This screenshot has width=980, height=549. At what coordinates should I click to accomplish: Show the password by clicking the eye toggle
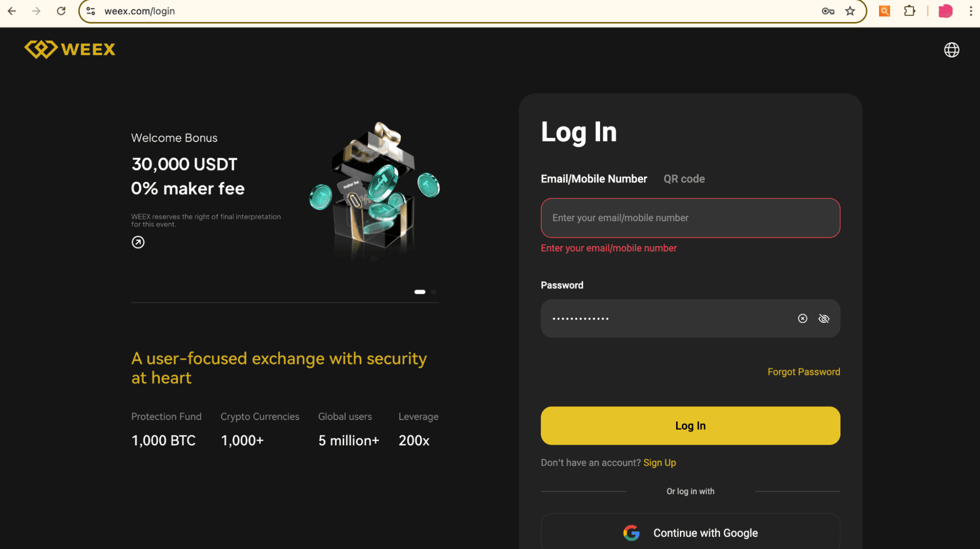click(824, 318)
